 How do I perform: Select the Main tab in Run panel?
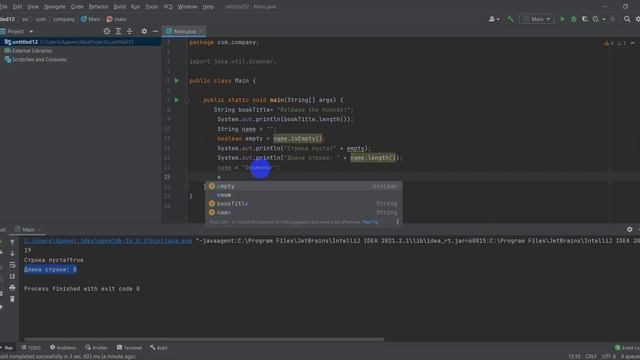pos(28,229)
